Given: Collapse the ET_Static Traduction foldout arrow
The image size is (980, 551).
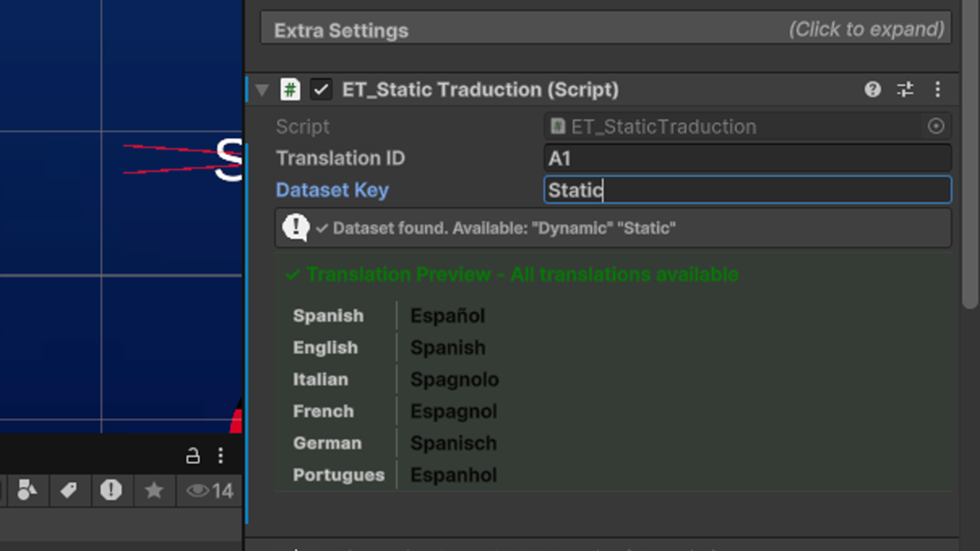Looking at the screenshot, I should point(262,90).
